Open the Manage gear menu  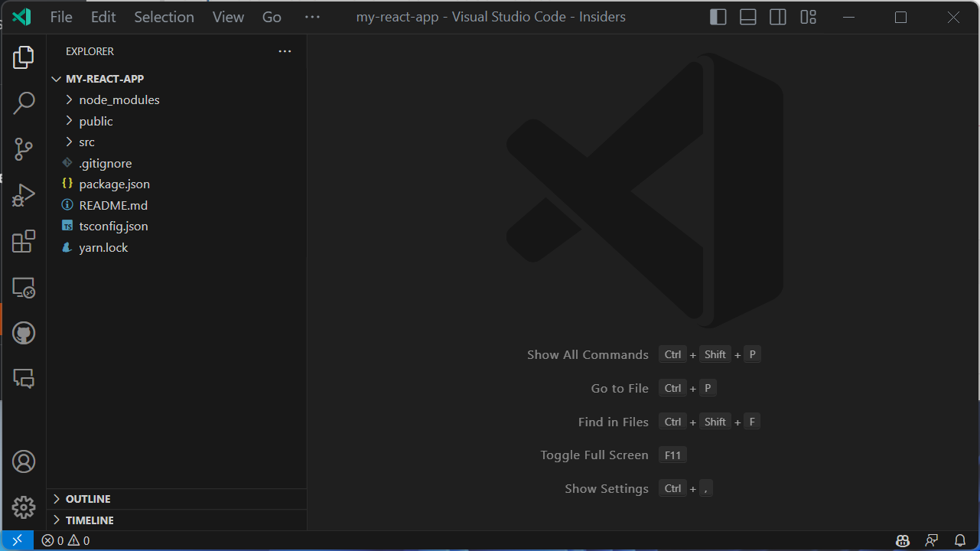tap(24, 507)
